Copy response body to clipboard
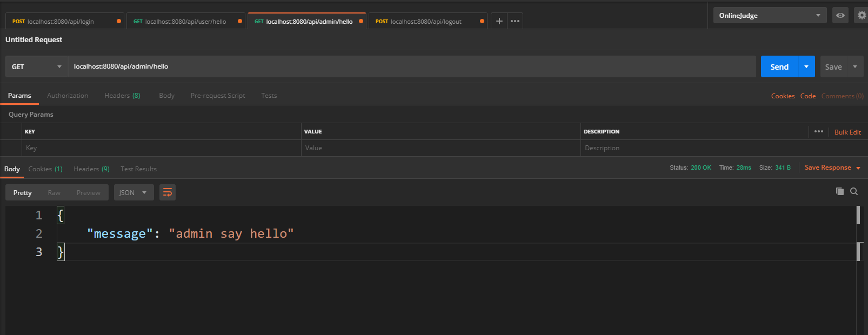This screenshot has width=868, height=335. [x=839, y=191]
